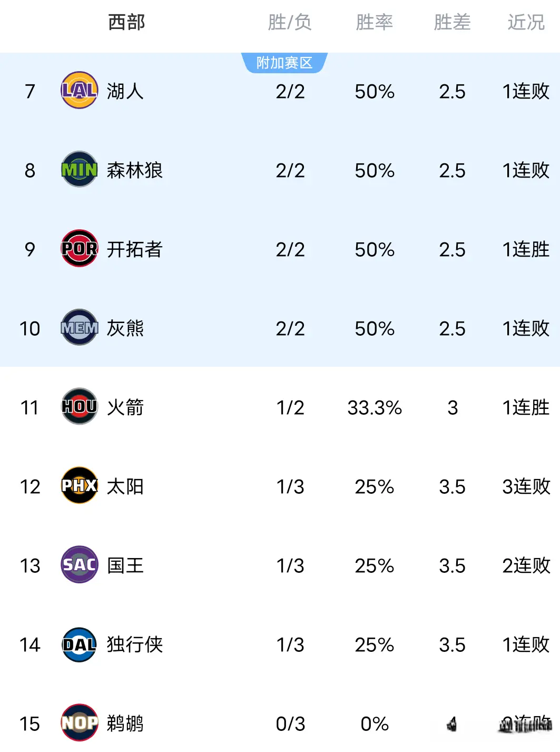Click the 火箭 33.3% win rate value
This screenshot has height=752, width=560.
pyautogui.click(x=375, y=407)
